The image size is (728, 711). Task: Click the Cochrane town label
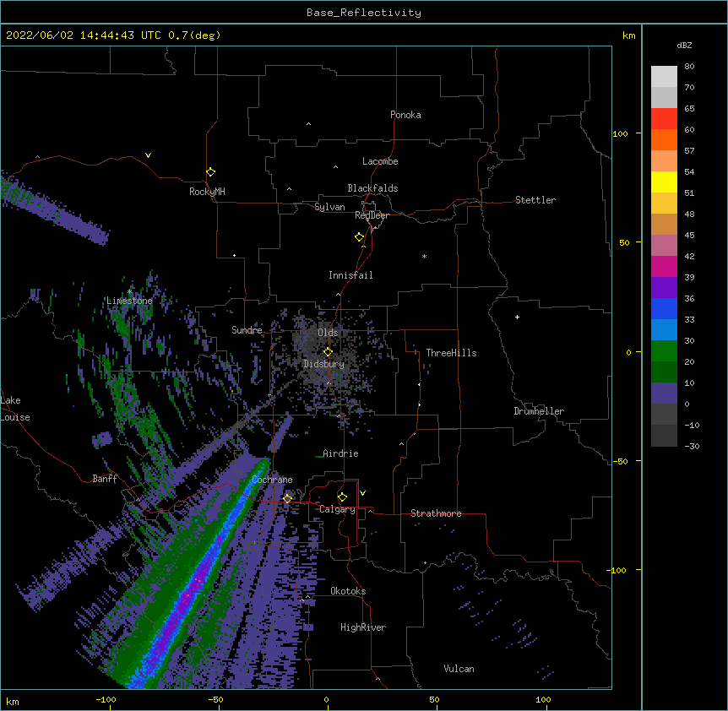click(272, 480)
